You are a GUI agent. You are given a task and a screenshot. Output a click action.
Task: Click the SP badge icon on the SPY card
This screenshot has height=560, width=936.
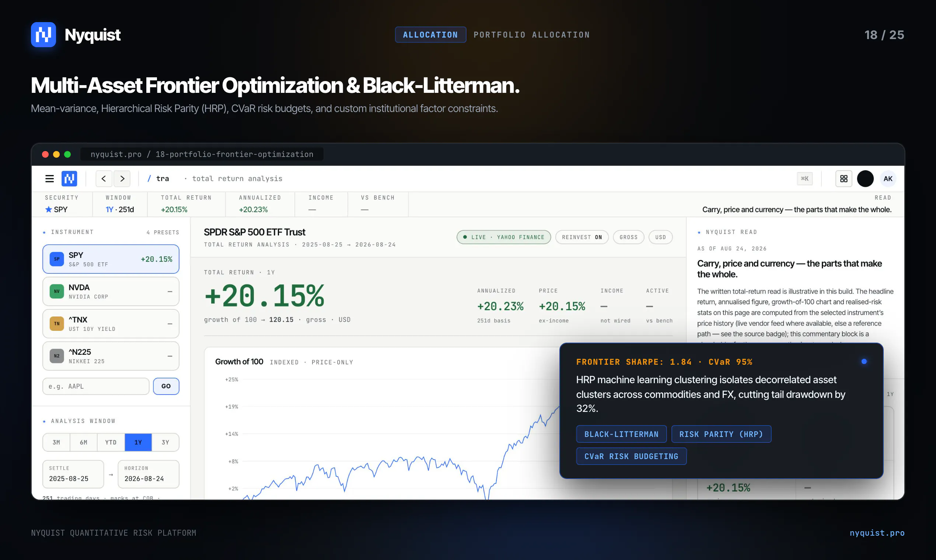tap(57, 259)
